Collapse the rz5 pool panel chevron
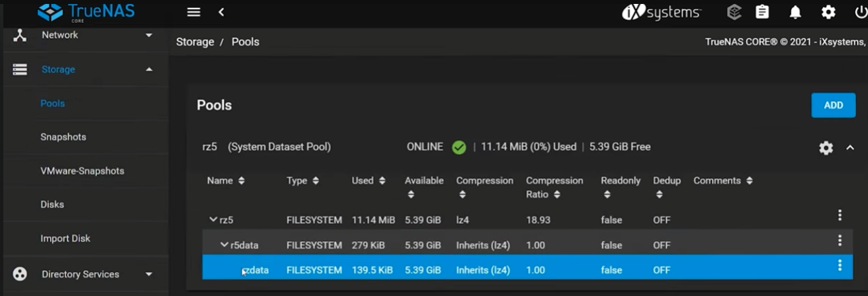 click(850, 148)
